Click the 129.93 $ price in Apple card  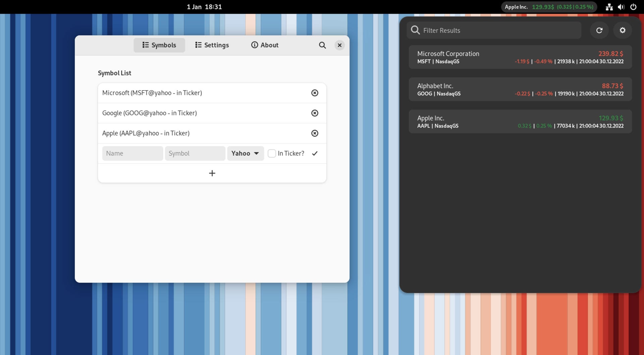point(611,118)
